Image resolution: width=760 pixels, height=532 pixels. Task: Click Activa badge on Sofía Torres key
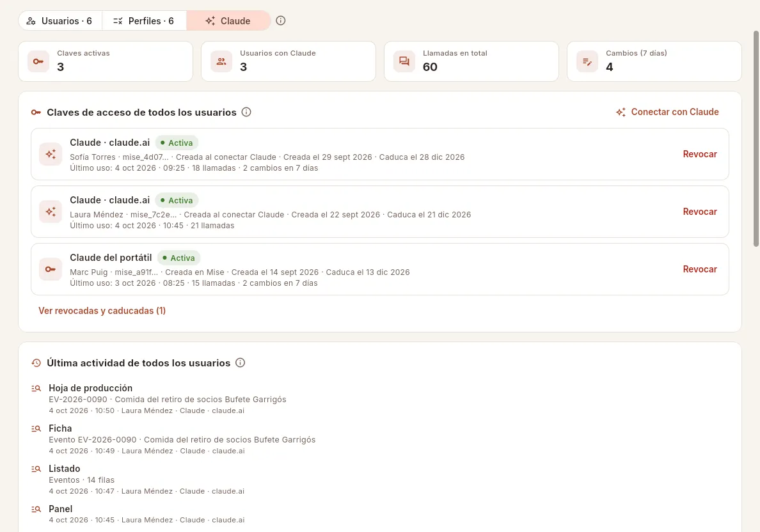177,143
